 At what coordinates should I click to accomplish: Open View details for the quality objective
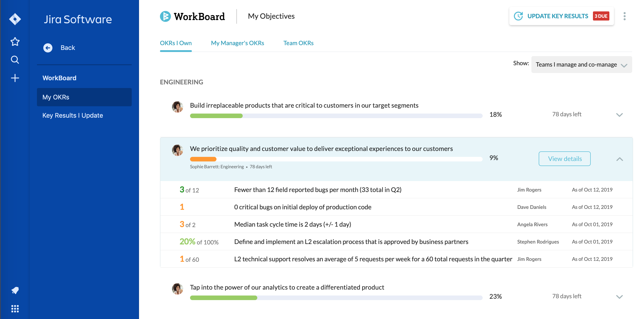coord(564,159)
